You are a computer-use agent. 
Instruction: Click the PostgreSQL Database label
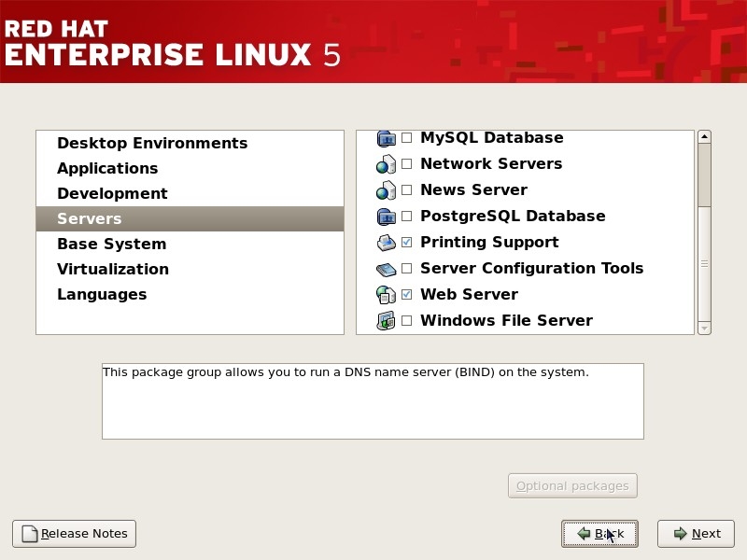point(513,217)
